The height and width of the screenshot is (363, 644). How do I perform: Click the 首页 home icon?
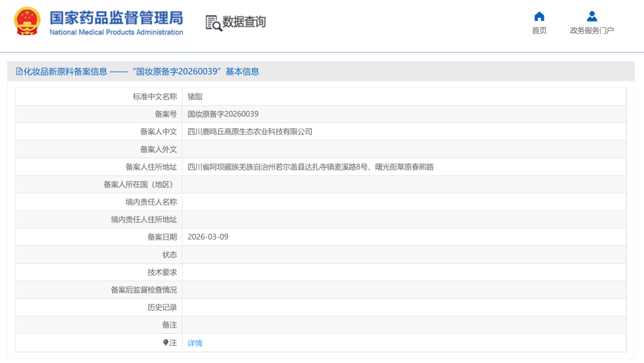[538, 16]
